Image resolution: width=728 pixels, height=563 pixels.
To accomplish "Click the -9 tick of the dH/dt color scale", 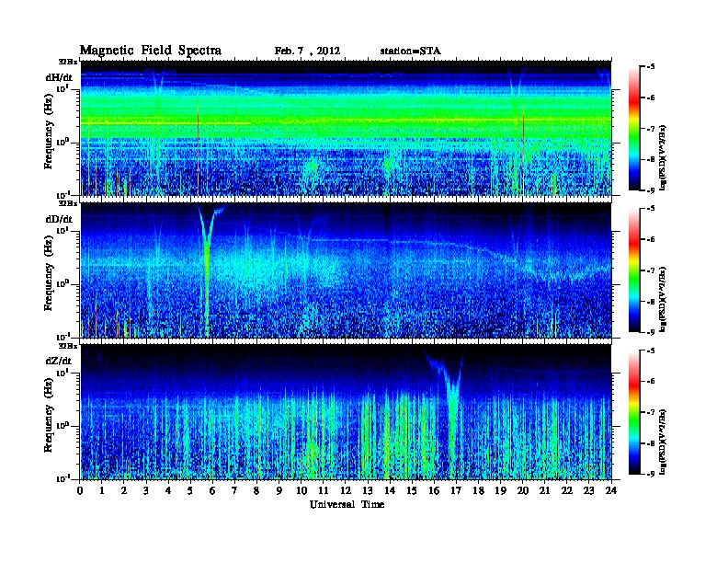I will click(650, 190).
